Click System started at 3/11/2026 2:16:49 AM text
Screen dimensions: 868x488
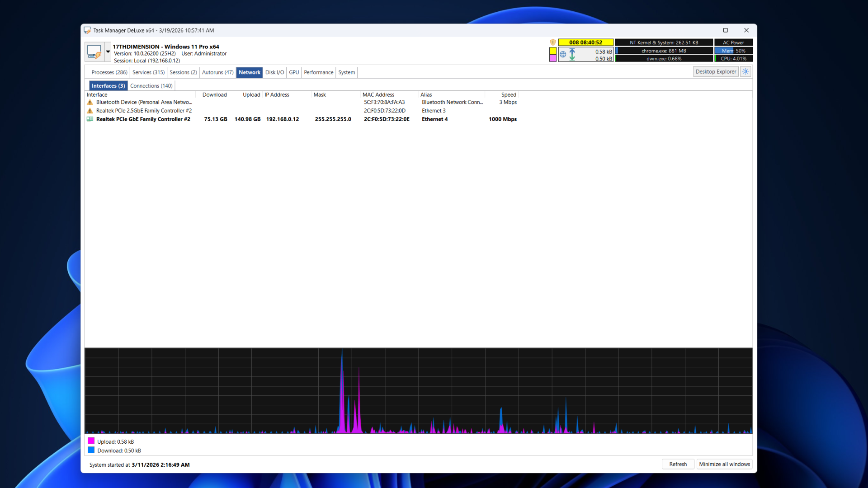pyautogui.click(x=139, y=465)
